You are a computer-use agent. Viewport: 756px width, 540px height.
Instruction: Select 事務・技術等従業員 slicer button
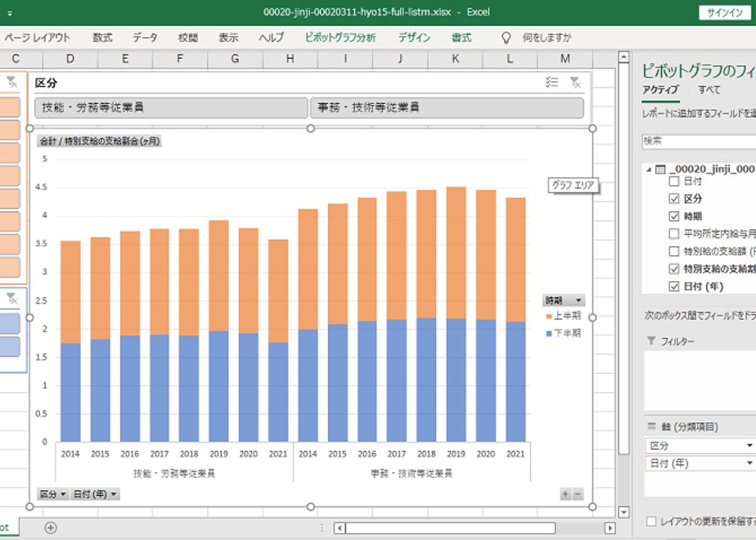[447, 107]
